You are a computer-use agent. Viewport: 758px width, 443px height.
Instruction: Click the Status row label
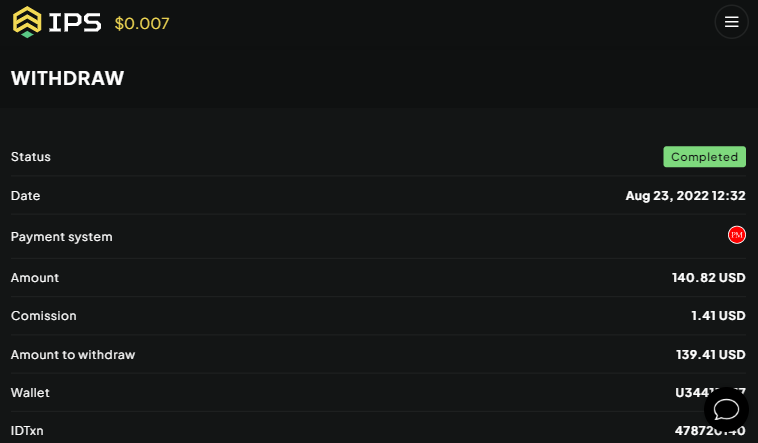pos(31,157)
